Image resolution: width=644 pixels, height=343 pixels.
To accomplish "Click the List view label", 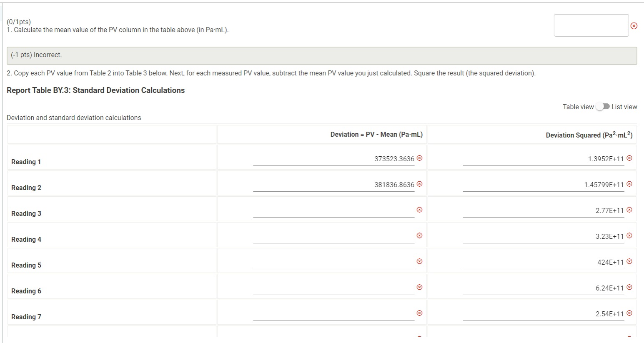I will tap(624, 107).
